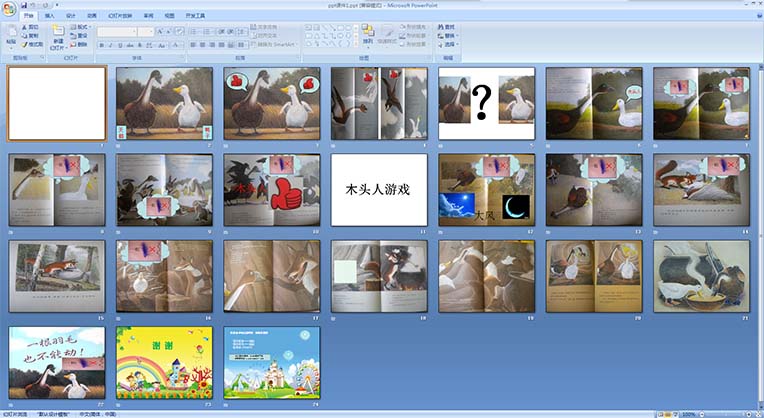This screenshot has width=764, height=418.
Task: Click the Quick Styles button
Action: [x=387, y=34]
